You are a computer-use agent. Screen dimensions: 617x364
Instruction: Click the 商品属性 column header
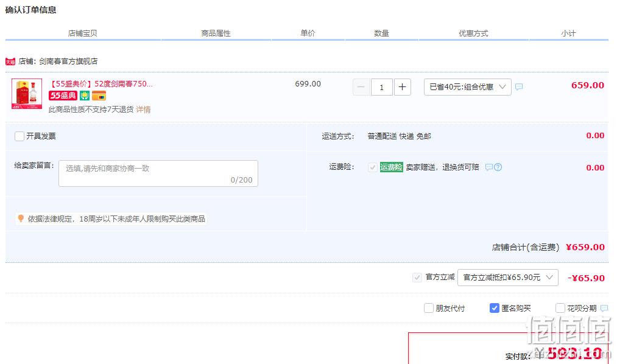(216, 33)
